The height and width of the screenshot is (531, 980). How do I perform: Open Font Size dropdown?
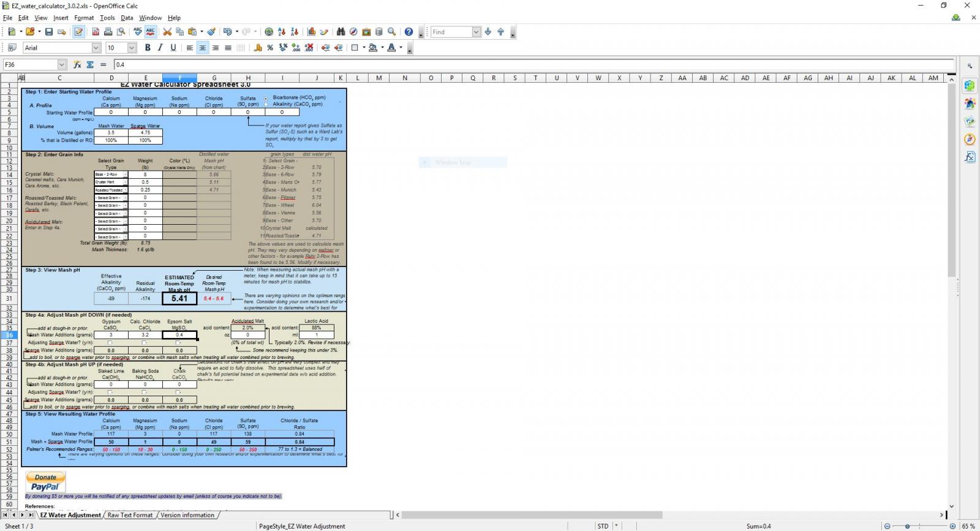pos(132,48)
